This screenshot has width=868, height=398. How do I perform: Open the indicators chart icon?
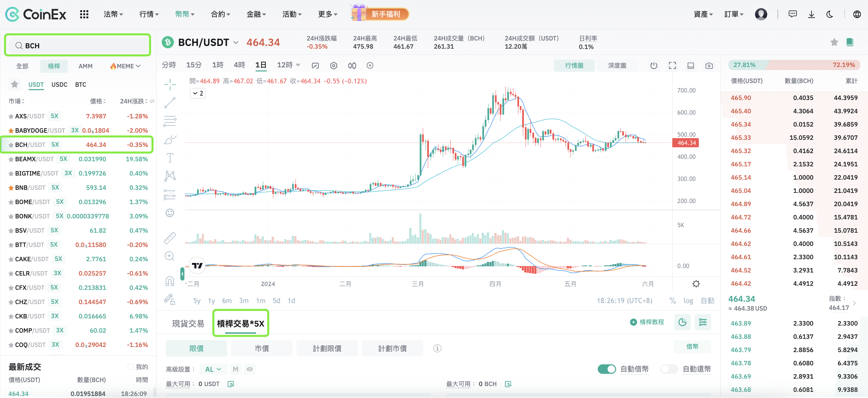[316, 65]
